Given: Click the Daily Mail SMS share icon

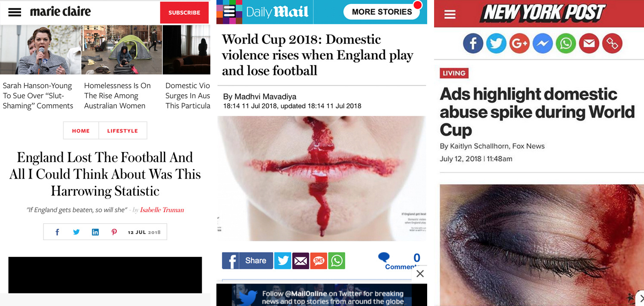Looking at the screenshot, I should click(319, 260).
